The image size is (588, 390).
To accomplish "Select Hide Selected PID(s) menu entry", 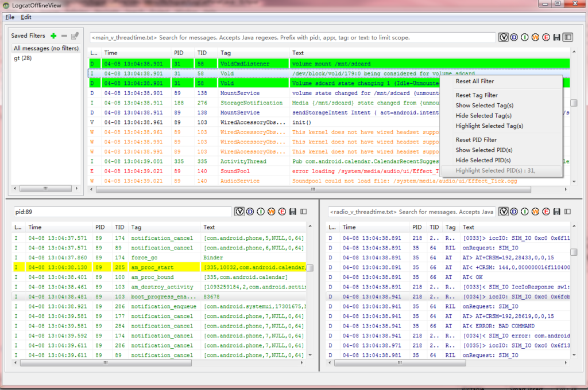I will [x=501, y=161].
